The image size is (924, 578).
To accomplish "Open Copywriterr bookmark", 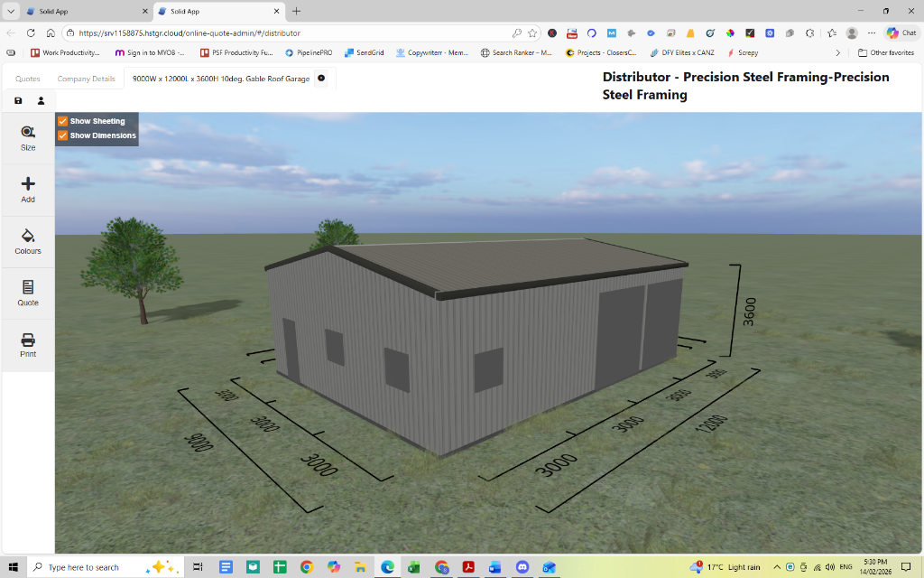I will pyautogui.click(x=432, y=52).
